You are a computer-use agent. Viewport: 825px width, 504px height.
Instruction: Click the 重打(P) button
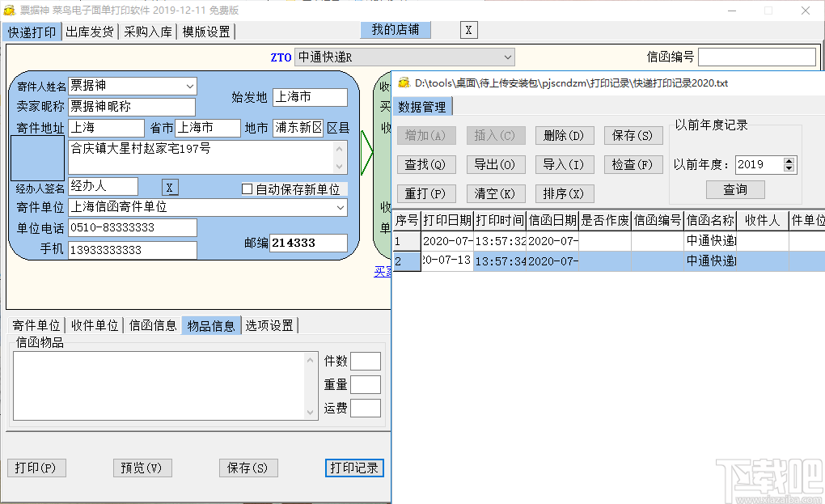coord(426,193)
